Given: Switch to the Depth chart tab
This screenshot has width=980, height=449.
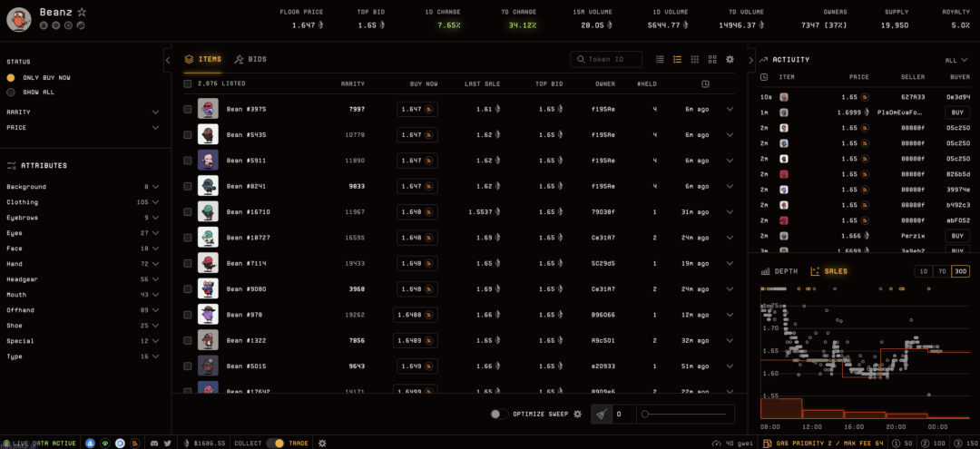Looking at the screenshot, I should (x=779, y=271).
